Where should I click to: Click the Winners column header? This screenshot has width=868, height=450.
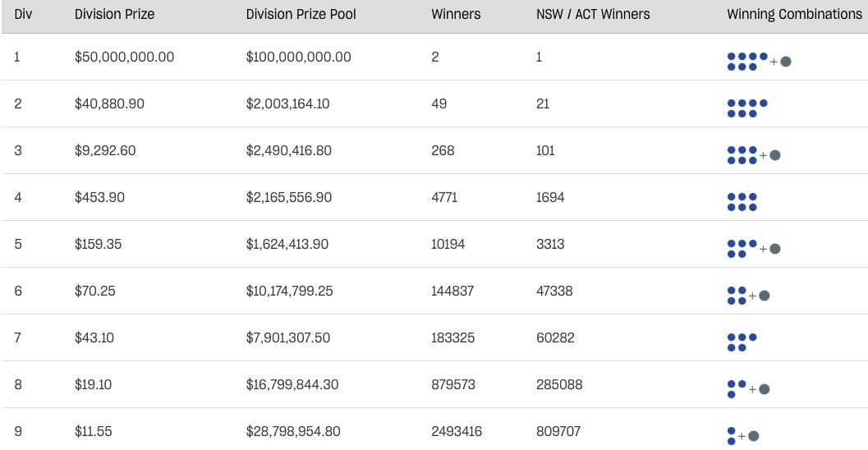(456, 15)
